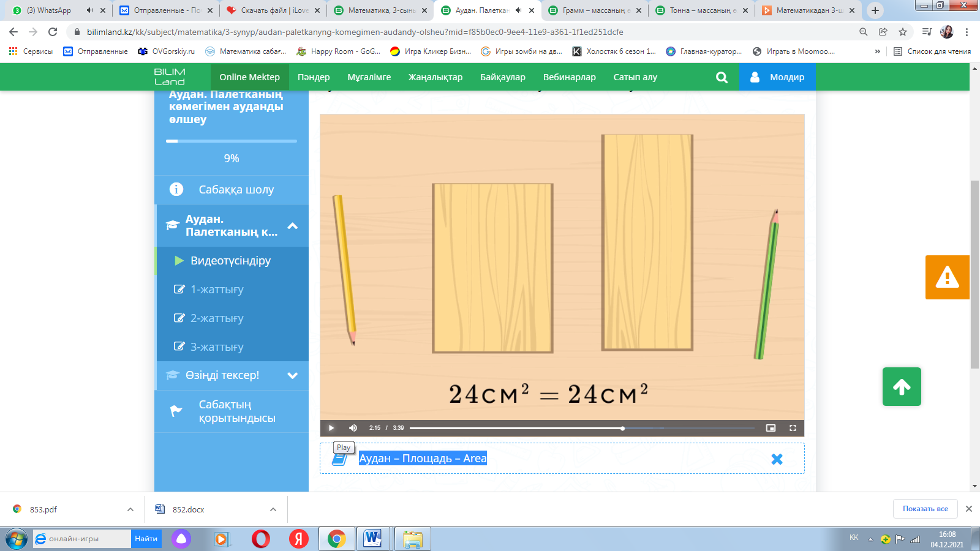Open Opera browser from taskbar
This screenshot has height=551, width=980.
tap(261, 539)
